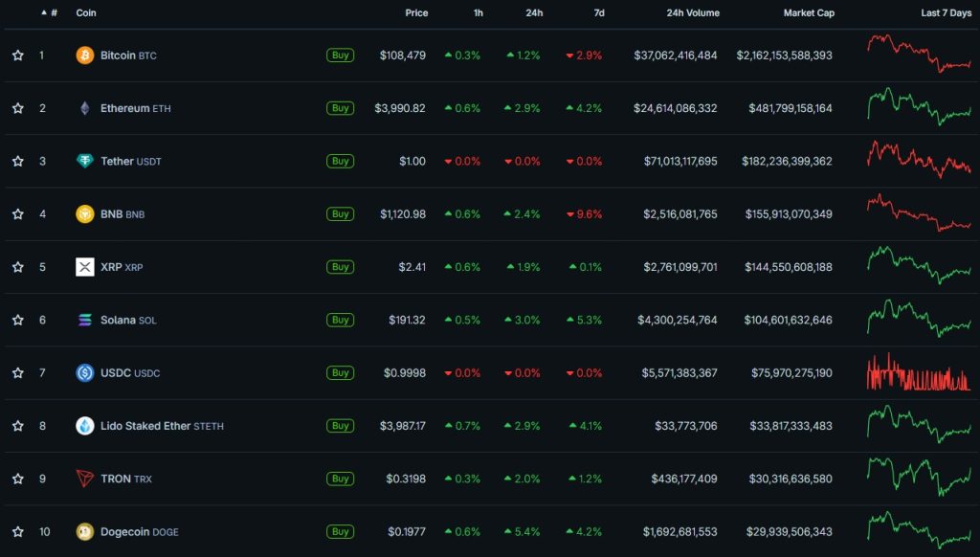Select the TRON TRX logo
The width and height of the screenshot is (980, 557).
(x=86, y=479)
